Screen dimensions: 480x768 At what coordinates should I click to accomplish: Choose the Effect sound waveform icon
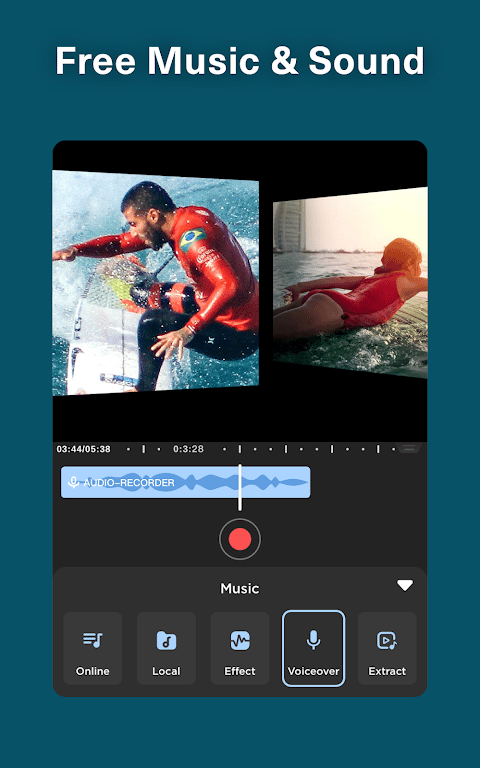[240, 640]
